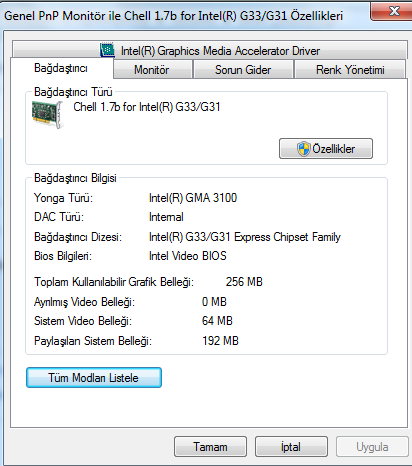The image size is (412, 466).
Task: Click the green adapter card icon
Action: [47, 115]
